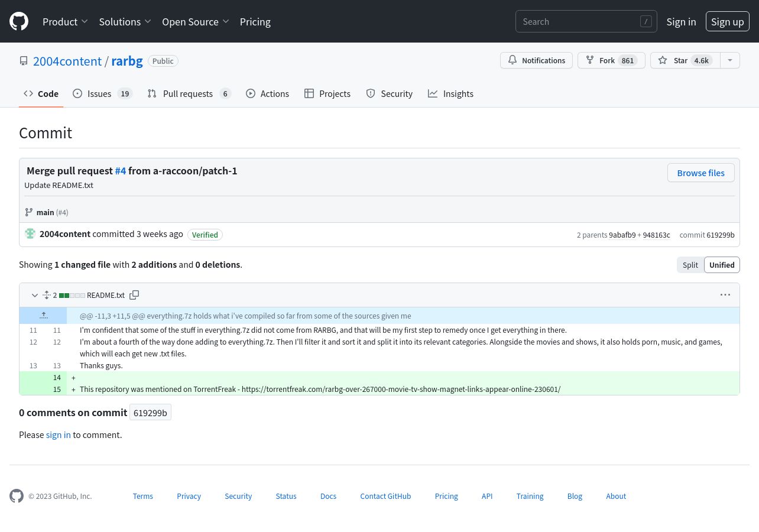Fork the rarbg repository
The height and width of the screenshot is (532, 759).
(611, 60)
